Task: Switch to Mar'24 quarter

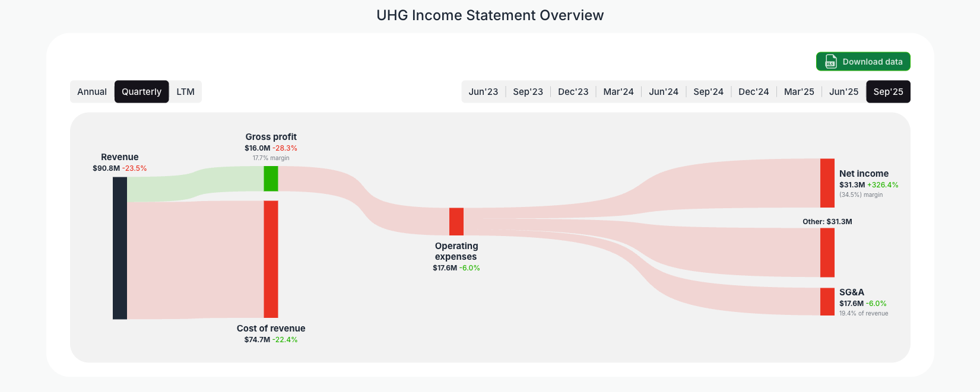Action: coord(618,91)
